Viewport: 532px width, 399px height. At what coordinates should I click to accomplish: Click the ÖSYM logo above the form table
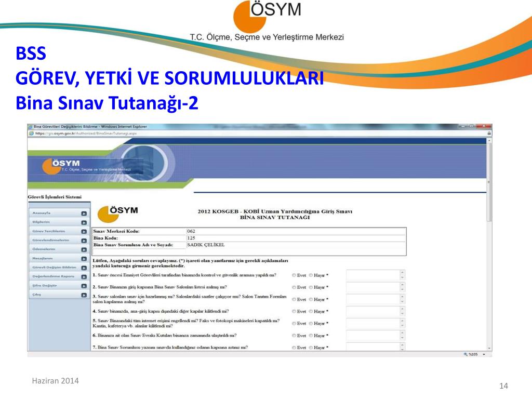118,214
